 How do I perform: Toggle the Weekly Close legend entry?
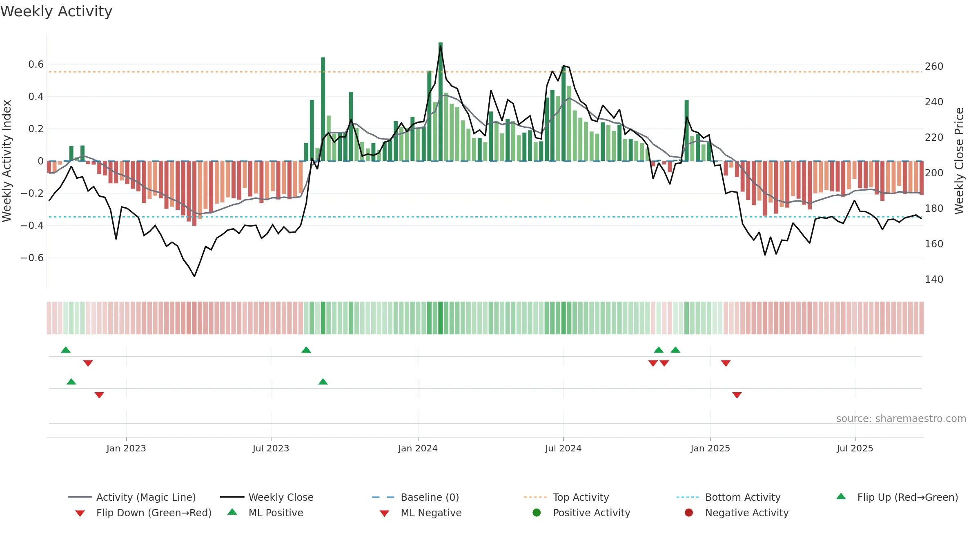click(267, 497)
